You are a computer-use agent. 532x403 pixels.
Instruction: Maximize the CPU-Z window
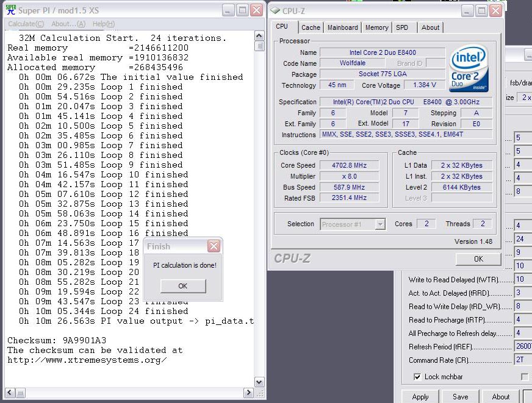click(481, 11)
